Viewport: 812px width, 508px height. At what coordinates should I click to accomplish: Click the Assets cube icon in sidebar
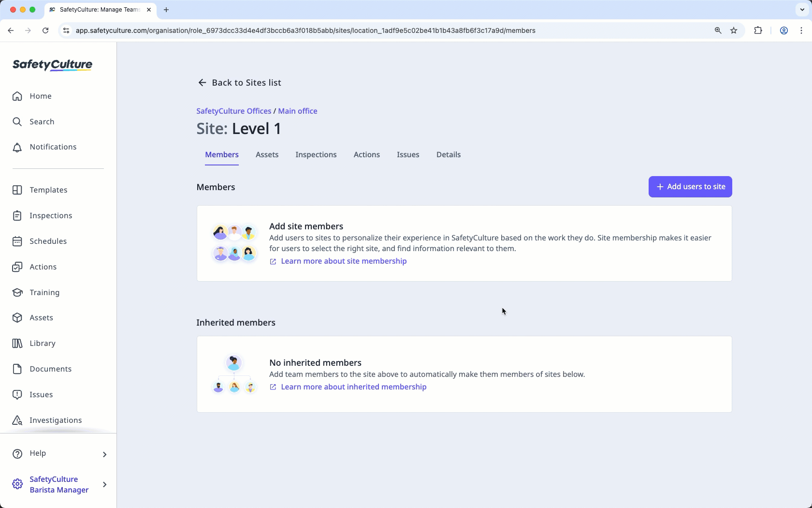click(17, 318)
